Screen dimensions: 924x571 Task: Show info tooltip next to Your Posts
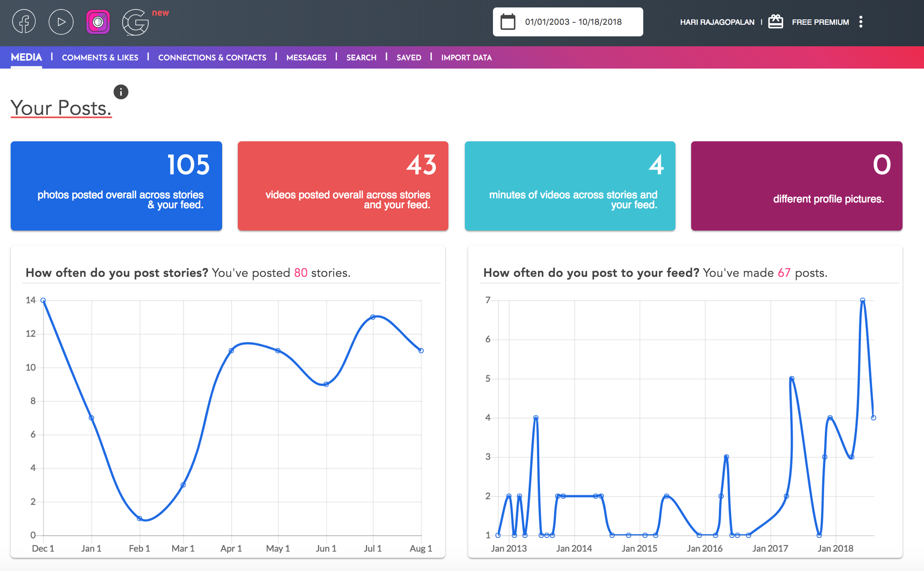121,92
